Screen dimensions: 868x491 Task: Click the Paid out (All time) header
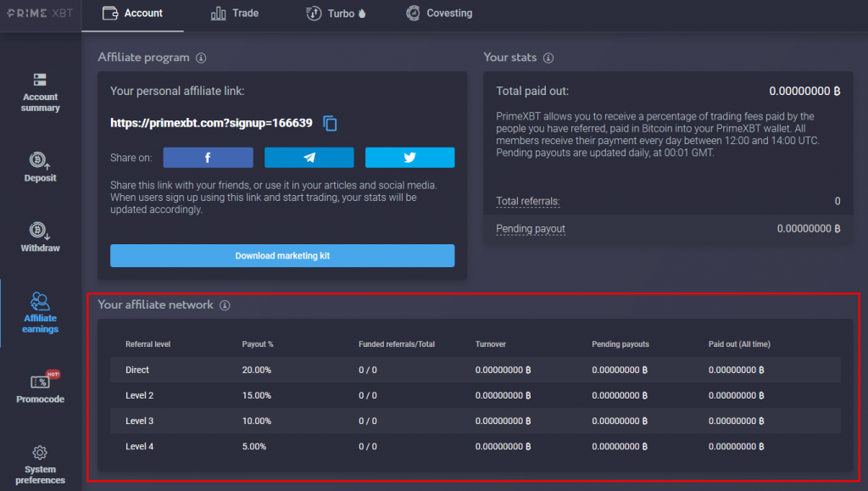pyautogui.click(x=739, y=343)
